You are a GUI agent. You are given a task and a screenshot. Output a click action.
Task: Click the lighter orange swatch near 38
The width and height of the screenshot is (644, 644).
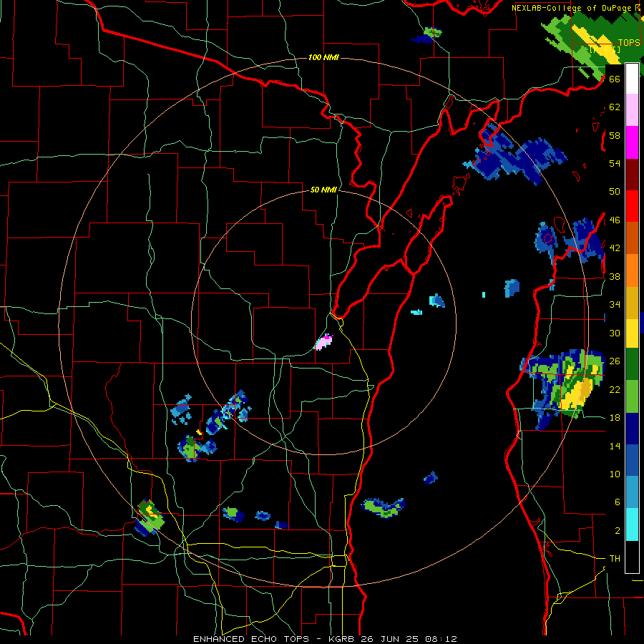[632, 270]
